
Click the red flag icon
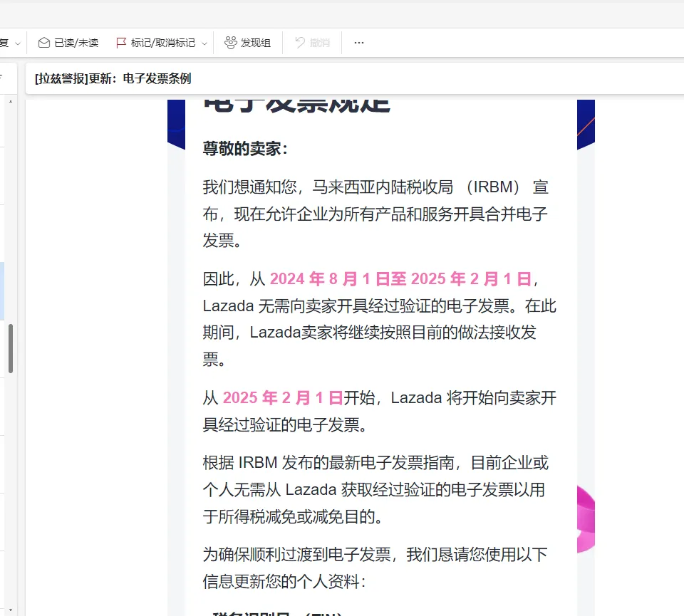tap(121, 42)
